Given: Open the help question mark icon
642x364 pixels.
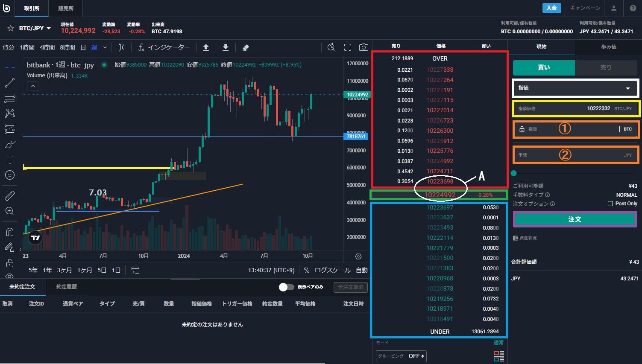Looking at the screenshot, I should (x=633, y=8).
